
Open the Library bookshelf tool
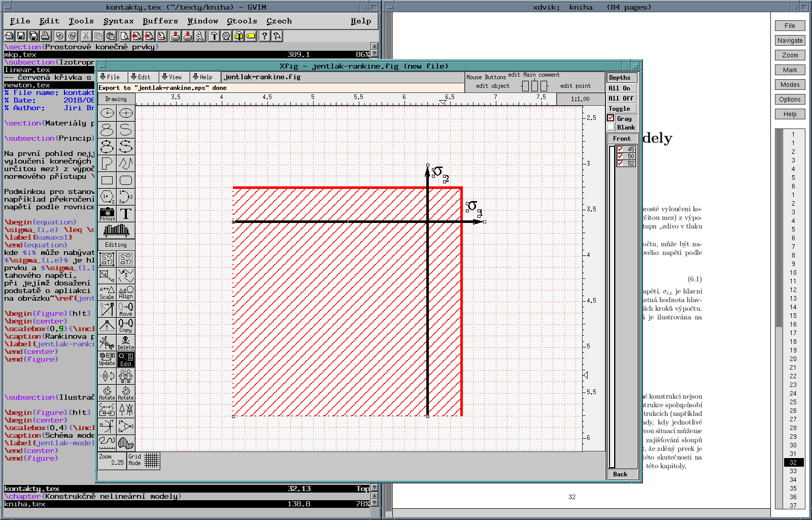116,231
